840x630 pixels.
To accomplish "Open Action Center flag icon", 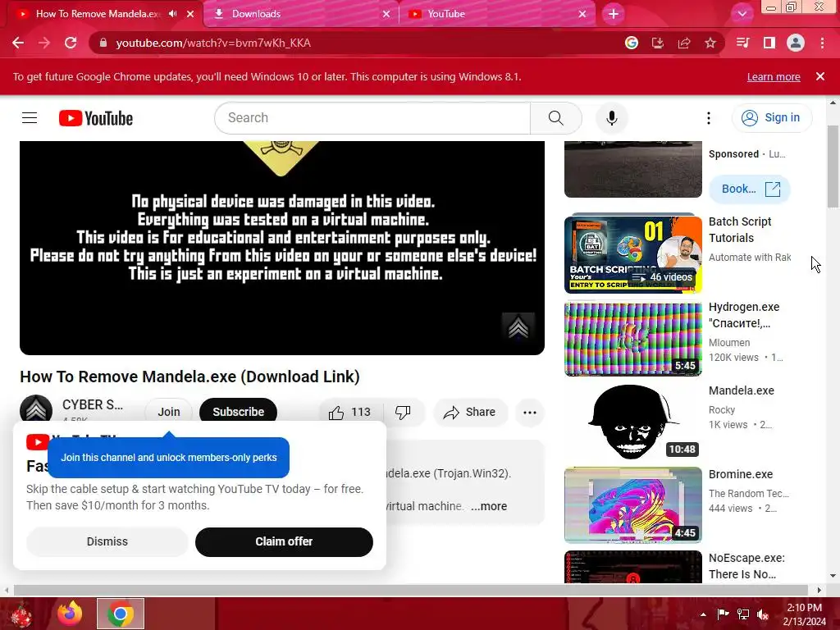I will pos(723,614).
